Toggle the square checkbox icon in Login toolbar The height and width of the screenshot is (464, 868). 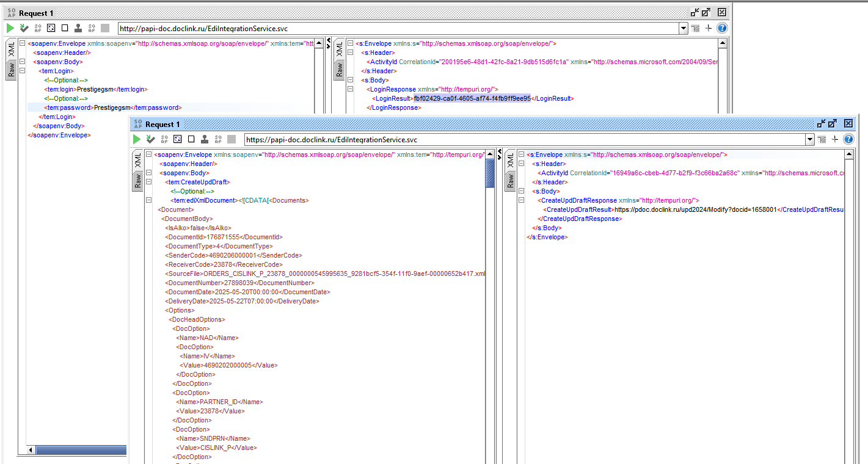[x=65, y=28]
